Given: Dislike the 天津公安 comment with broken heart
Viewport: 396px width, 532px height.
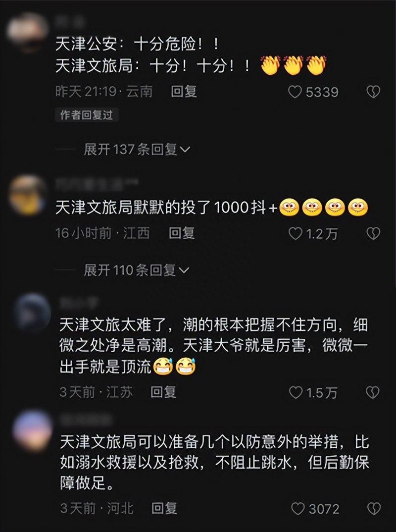Looking at the screenshot, I should 373,92.
